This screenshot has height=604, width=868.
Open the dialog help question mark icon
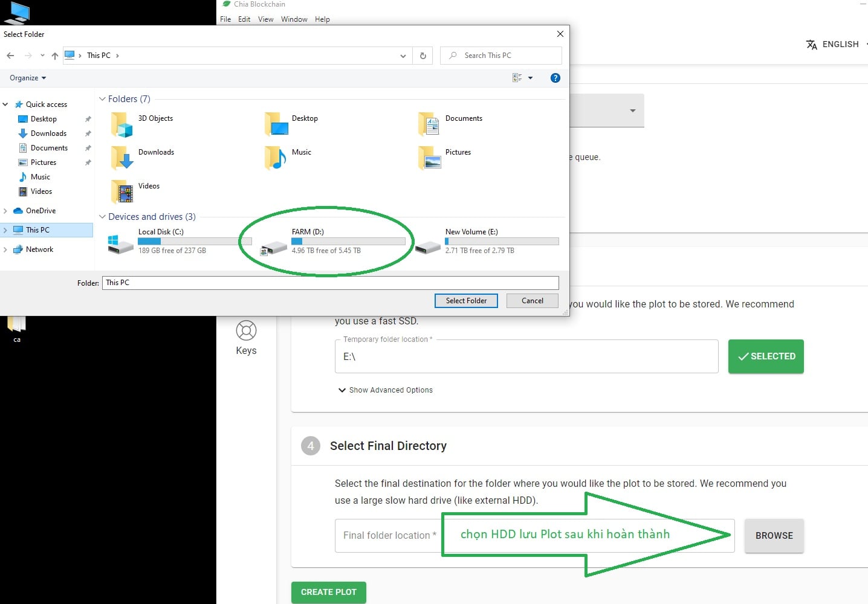coord(555,78)
